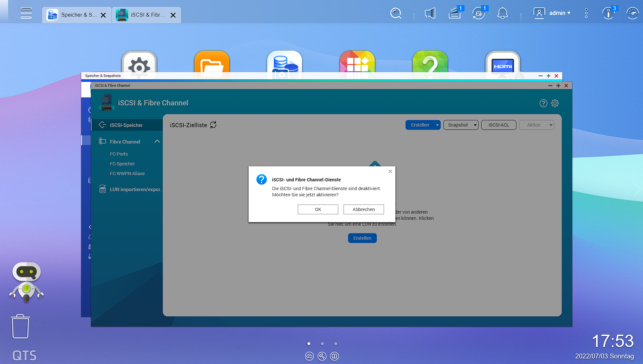Click the dashboard gauge icon
Image resolution: width=643 pixels, height=364 pixels.
pos(632,13)
